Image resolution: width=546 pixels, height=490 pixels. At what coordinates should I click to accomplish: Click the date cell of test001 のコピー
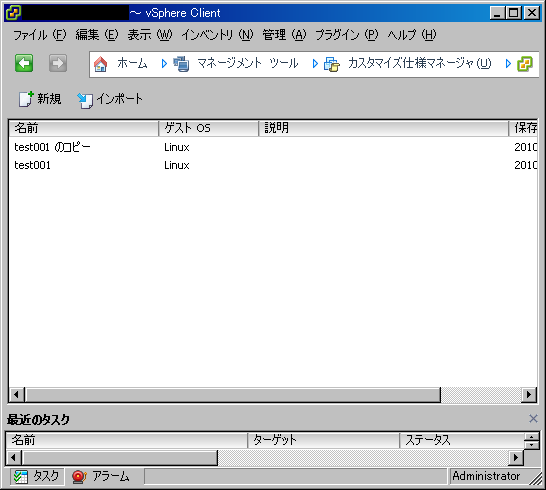pyautogui.click(x=525, y=147)
